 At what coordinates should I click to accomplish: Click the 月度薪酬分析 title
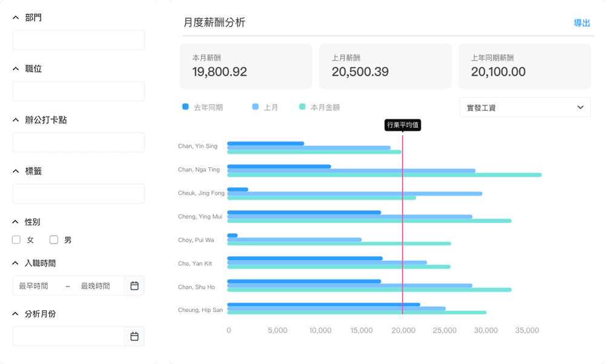tap(214, 22)
